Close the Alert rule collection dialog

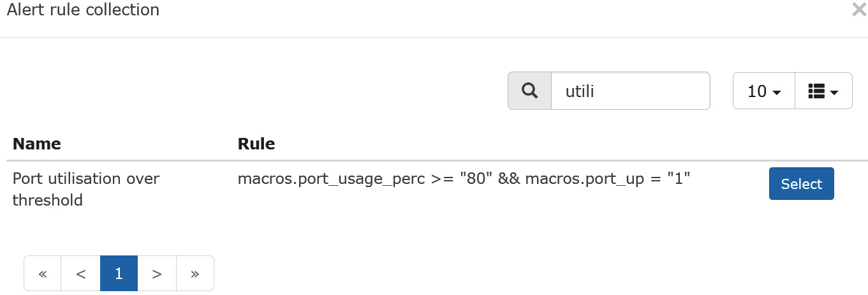(x=859, y=10)
